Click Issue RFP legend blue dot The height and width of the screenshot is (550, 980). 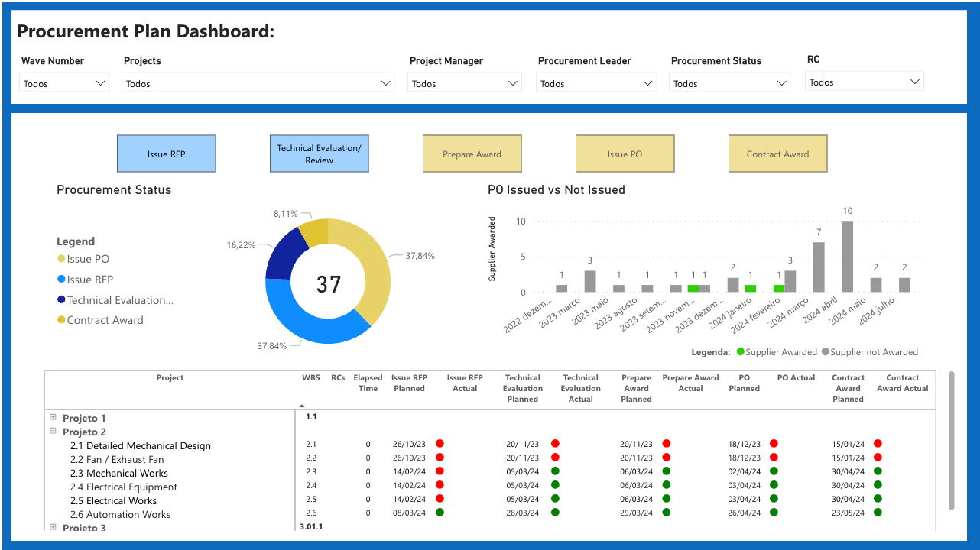click(61, 280)
